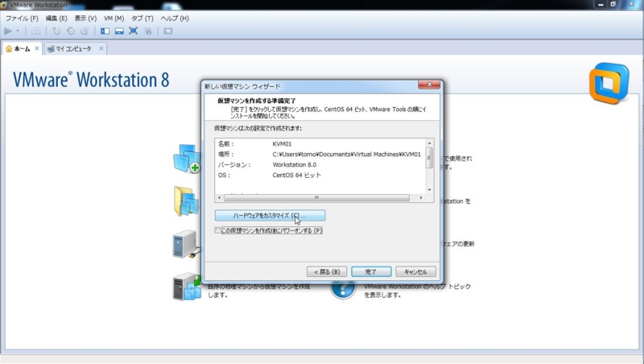This screenshot has width=644, height=364.
Task: Click scroll left arrow in settings list
Action: click(x=219, y=198)
